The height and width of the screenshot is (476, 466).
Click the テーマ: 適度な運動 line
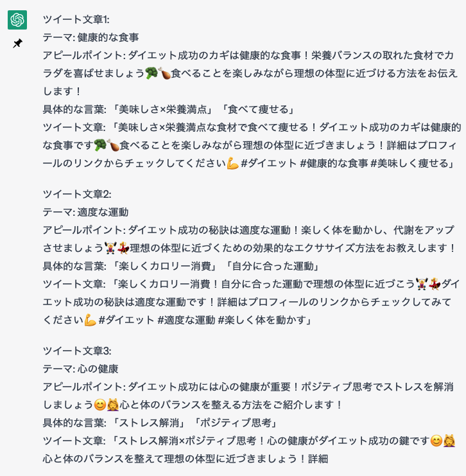pos(85,212)
